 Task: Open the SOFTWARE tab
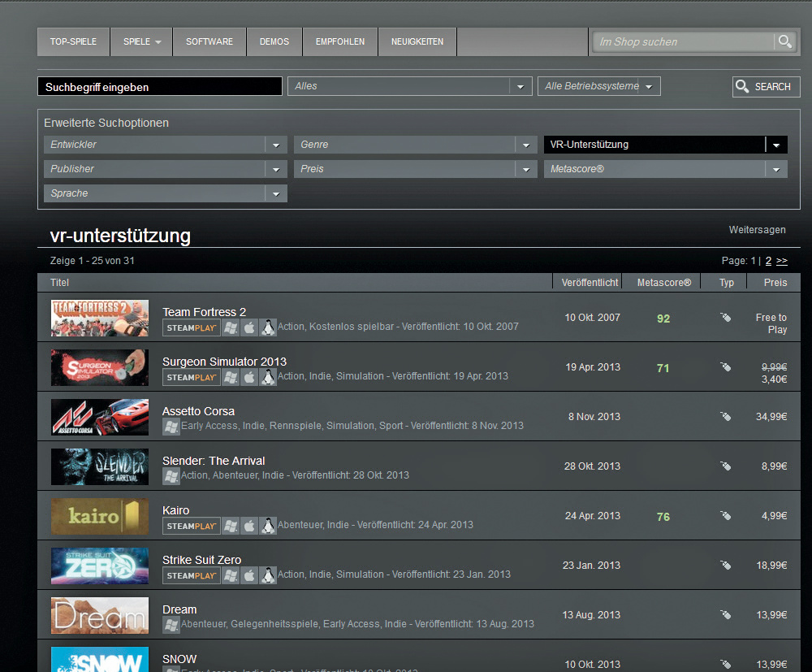(209, 41)
